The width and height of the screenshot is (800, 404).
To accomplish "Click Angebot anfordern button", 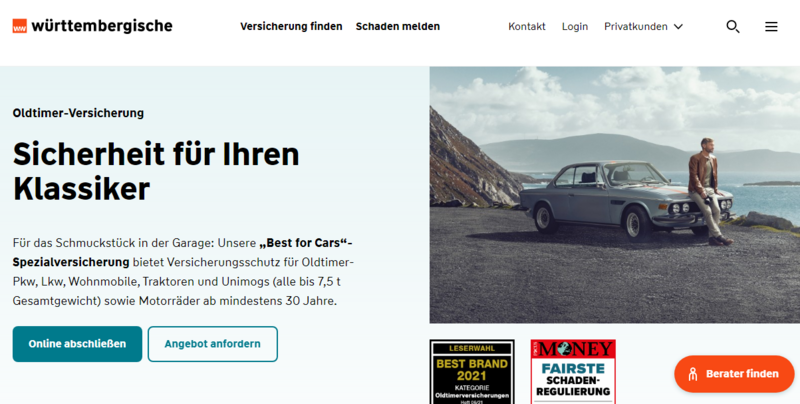I will point(213,344).
